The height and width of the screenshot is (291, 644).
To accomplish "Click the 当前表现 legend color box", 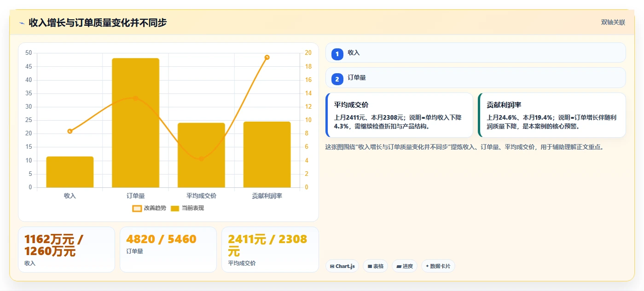I will [175, 209].
